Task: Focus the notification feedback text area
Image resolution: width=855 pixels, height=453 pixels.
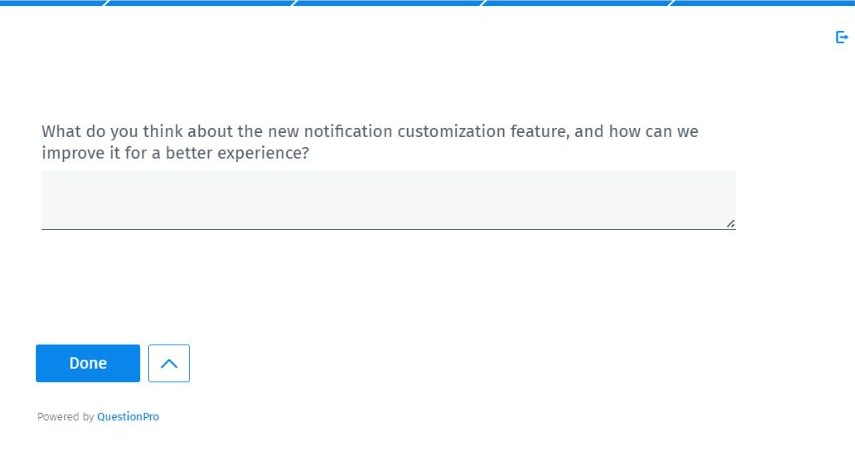Action: [x=389, y=200]
